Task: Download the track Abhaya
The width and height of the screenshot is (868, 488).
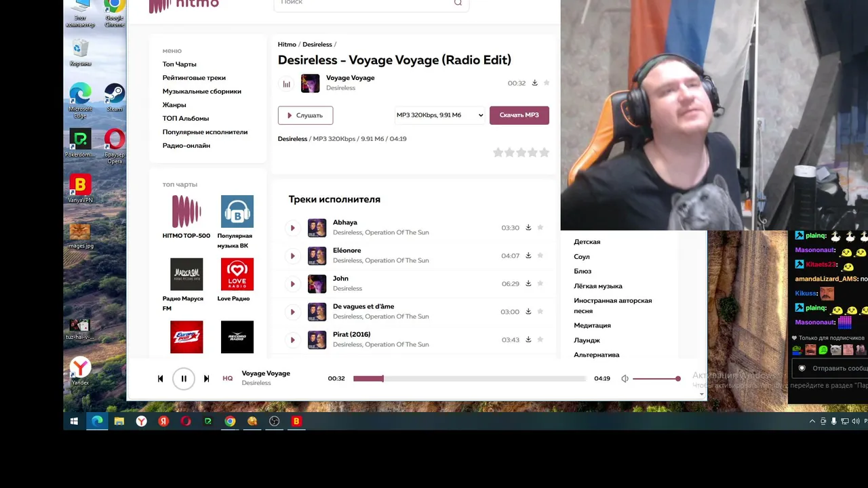Action: 528,228
